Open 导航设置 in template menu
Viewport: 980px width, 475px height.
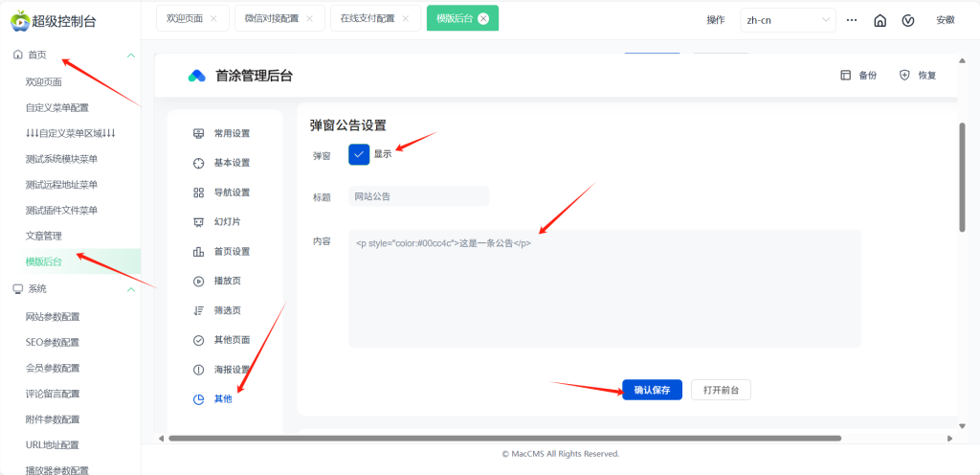point(232,192)
